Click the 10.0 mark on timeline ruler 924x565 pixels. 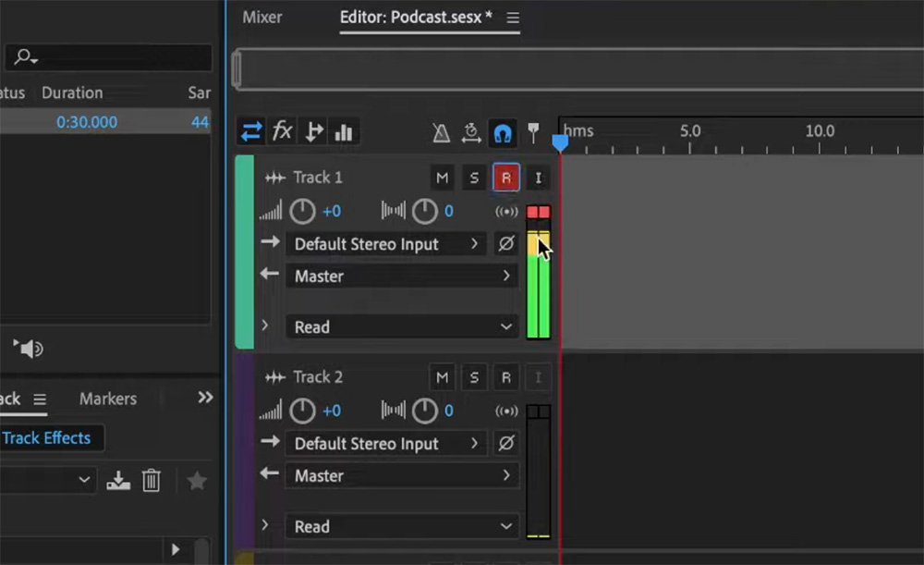click(820, 131)
